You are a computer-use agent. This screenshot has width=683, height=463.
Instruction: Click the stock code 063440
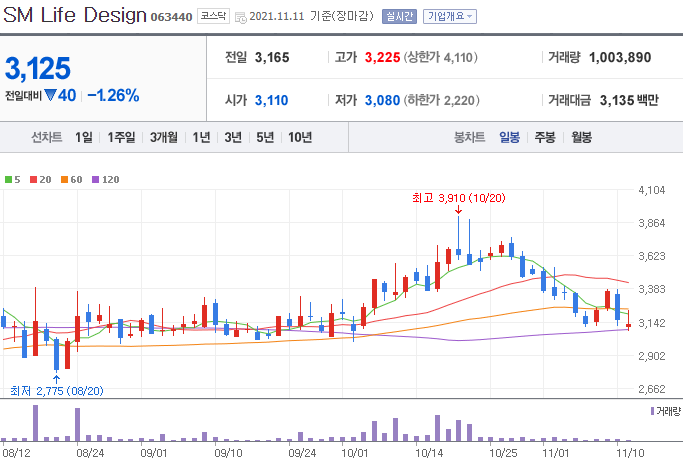coord(171,17)
